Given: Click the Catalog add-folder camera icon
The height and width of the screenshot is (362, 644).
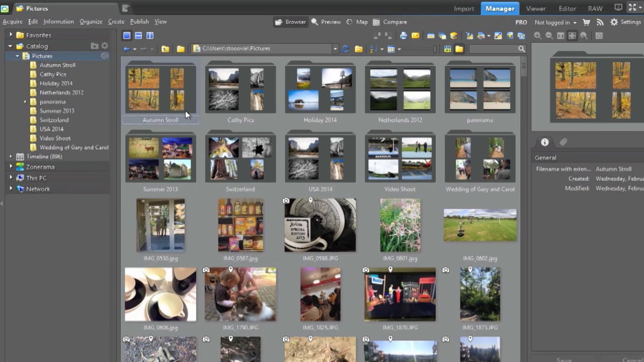Looking at the screenshot, I should 94,46.
